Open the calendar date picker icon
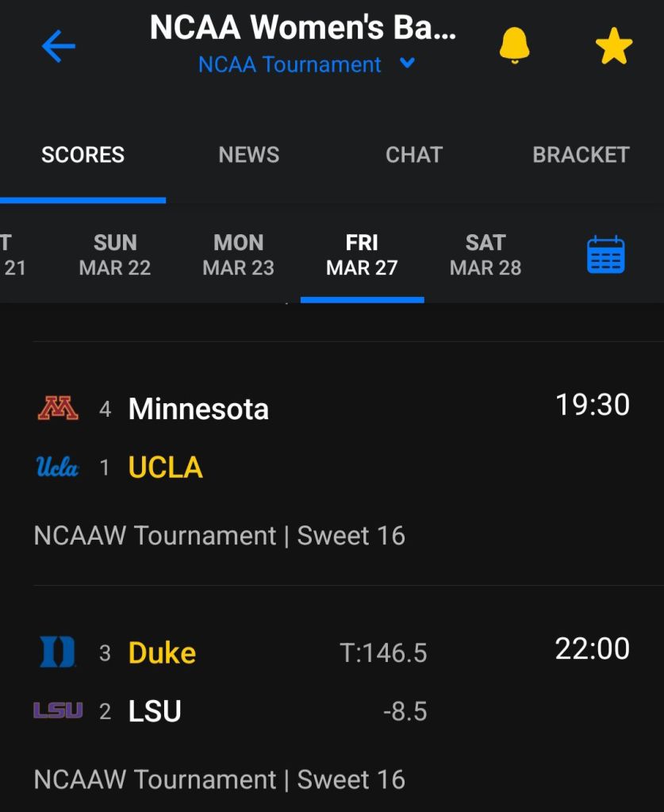This screenshot has width=664, height=812. tap(605, 256)
